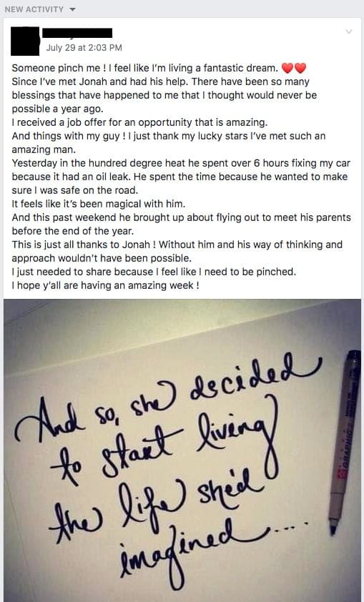Viewport: 364px width, 602px height.
Task: Click the second red heart emoji
Action: [x=300, y=69]
